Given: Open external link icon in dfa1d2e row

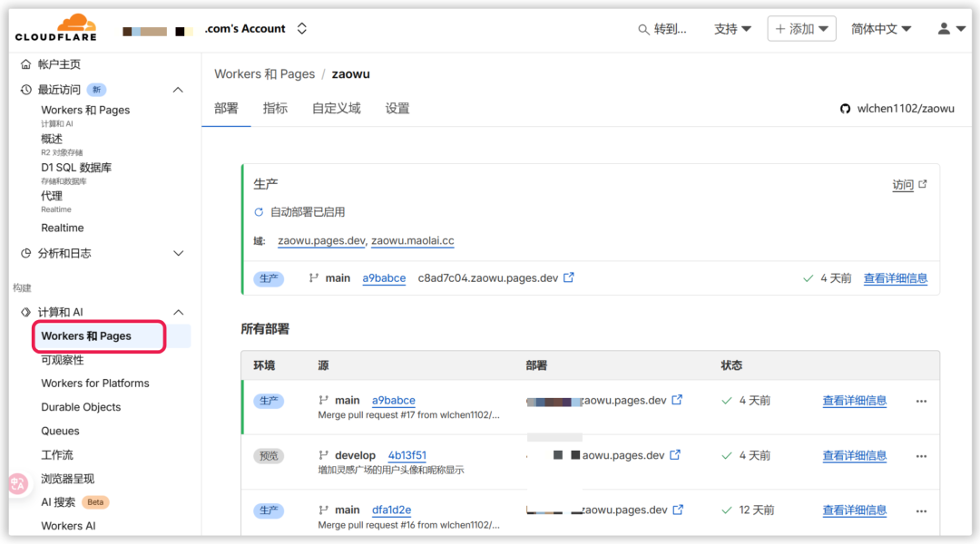Looking at the screenshot, I should pos(678,510).
